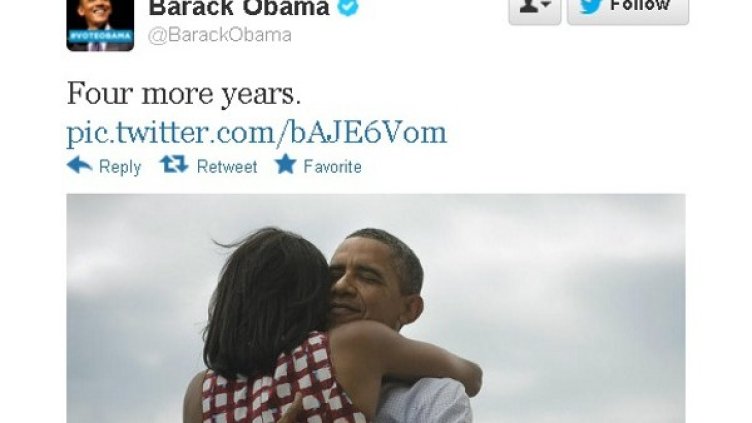
Task: Open the Barack Obama profile avatar
Action: pos(100,25)
